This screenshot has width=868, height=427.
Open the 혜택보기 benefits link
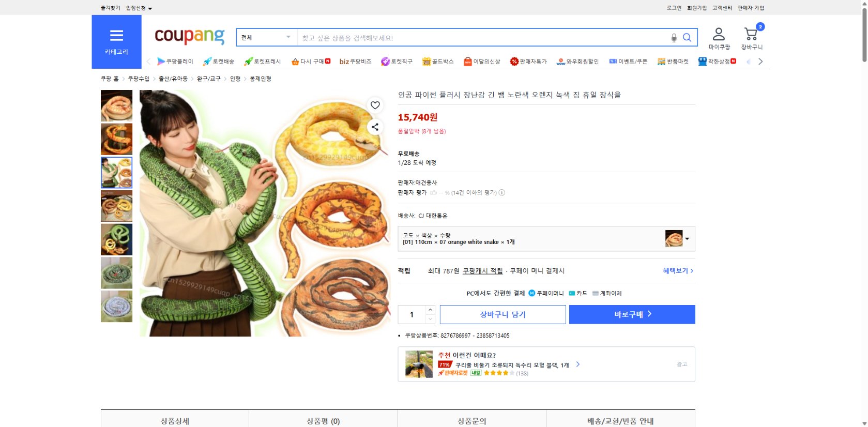click(677, 270)
